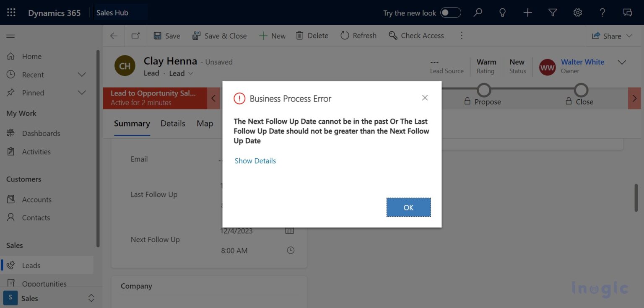Click the Dynamics 365 app launcher waffle icon

(x=11, y=12)
